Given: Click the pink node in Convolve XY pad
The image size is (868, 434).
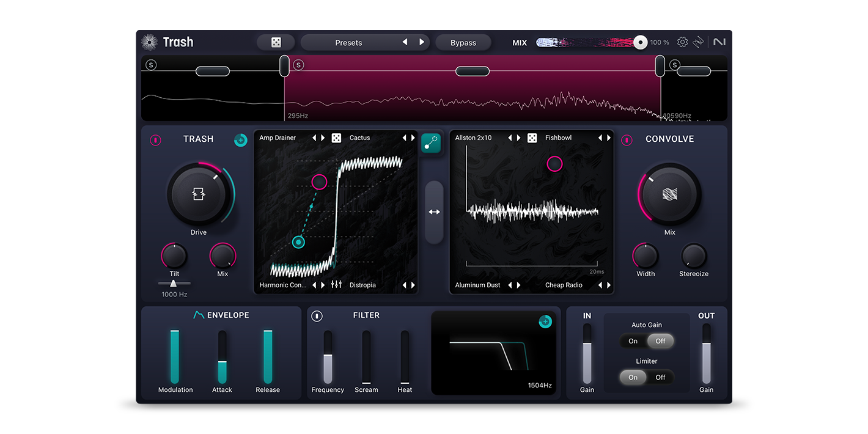Looking at the screenshot, I should (x=554, y=164).
